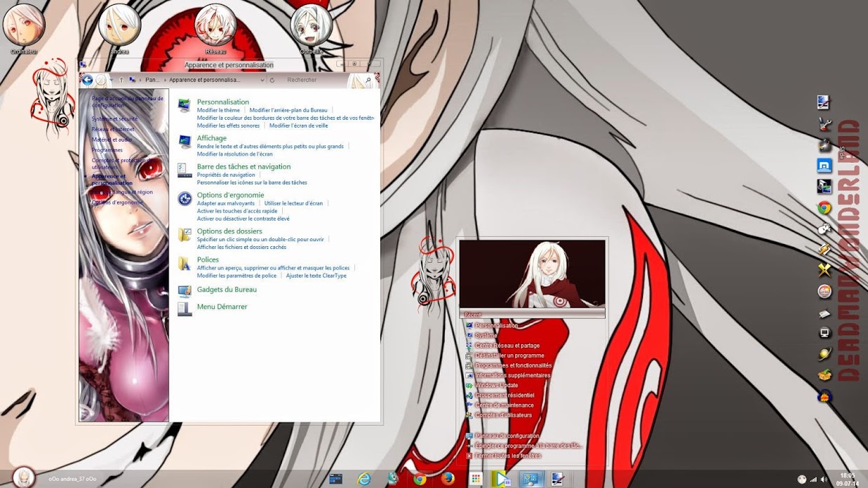
Task: Click the crossed yellow X dock icon
Action: click(824, 270)
